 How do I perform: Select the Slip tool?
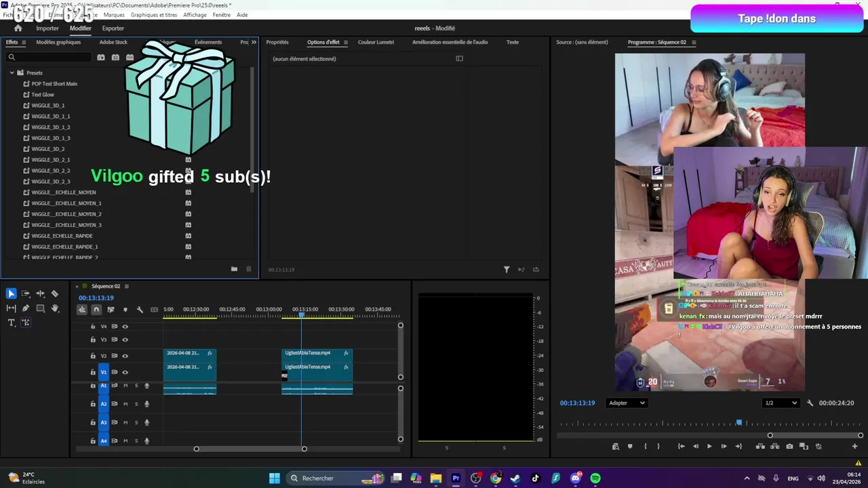click(x=11, y=308)
